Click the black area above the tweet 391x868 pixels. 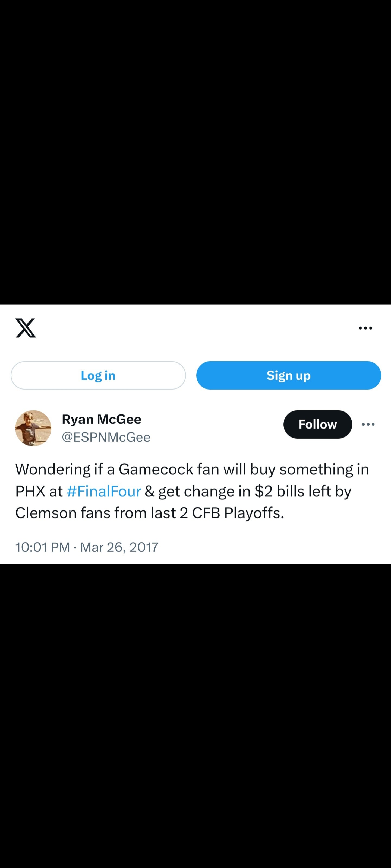(x=195, y=152)
